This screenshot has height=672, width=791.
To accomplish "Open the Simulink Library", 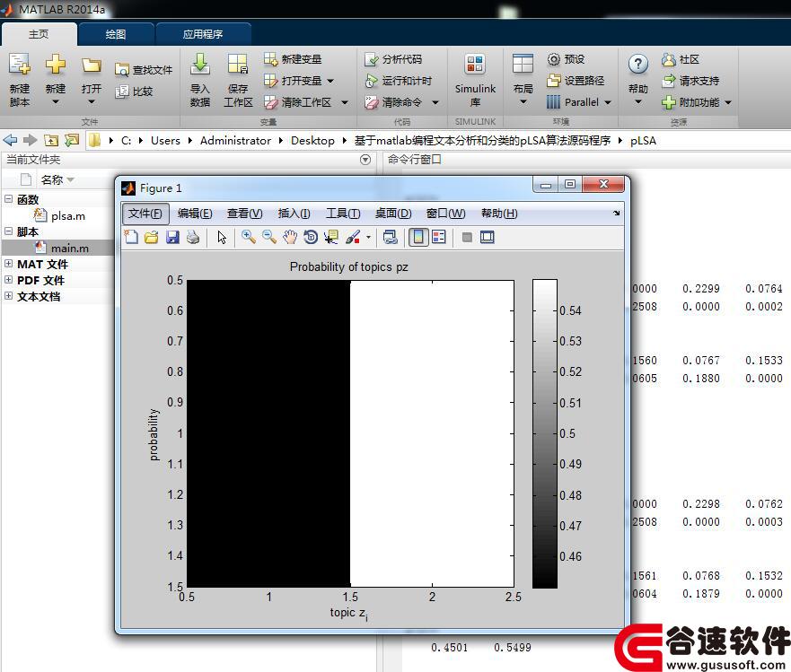I will [x=475, y=80].
